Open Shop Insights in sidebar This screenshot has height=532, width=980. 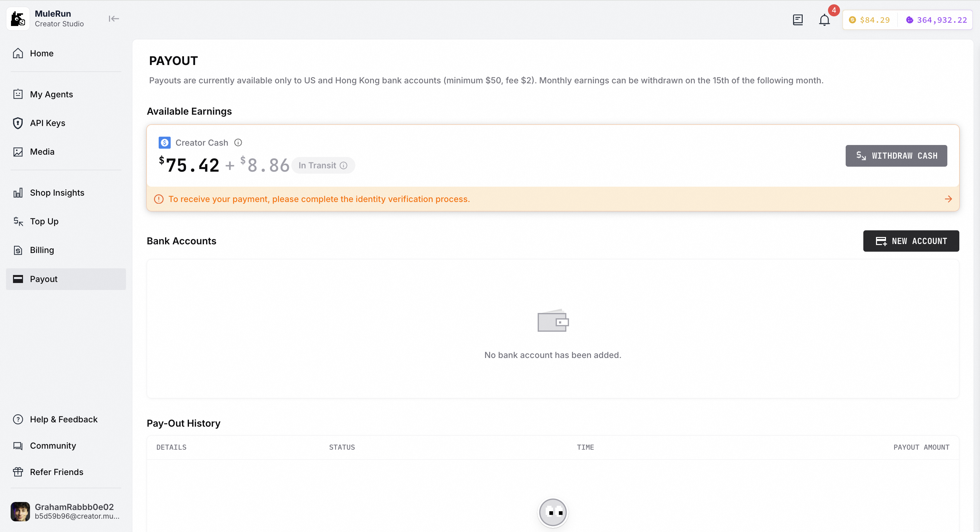coord(57,193)
